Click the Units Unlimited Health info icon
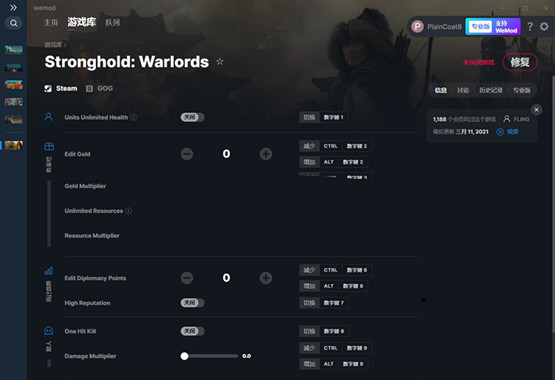Image resolution: width=555 pixels, height=380 pixels. tap(133, 117)
